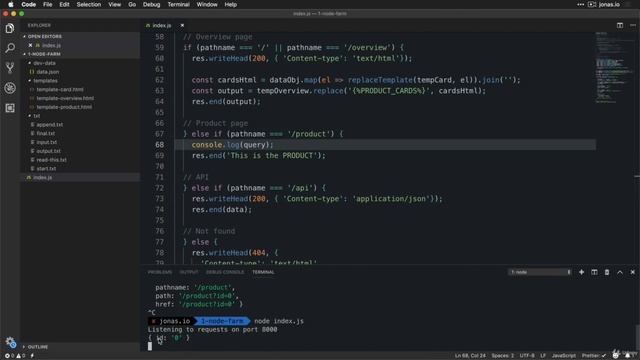This screenshot has width=640, height=360.
Task: Open the Debug view in the activity bar
Action: pyautogui.click(x=10, y=88)
